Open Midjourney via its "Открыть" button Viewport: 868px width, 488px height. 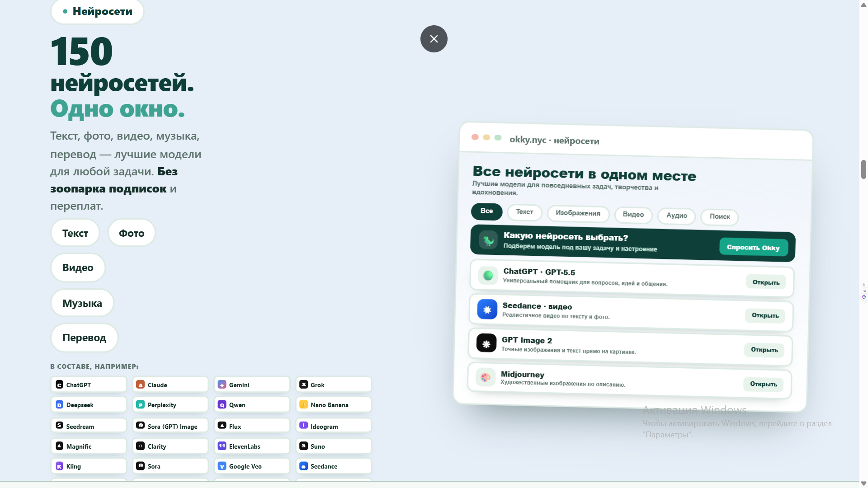point(763,384)
